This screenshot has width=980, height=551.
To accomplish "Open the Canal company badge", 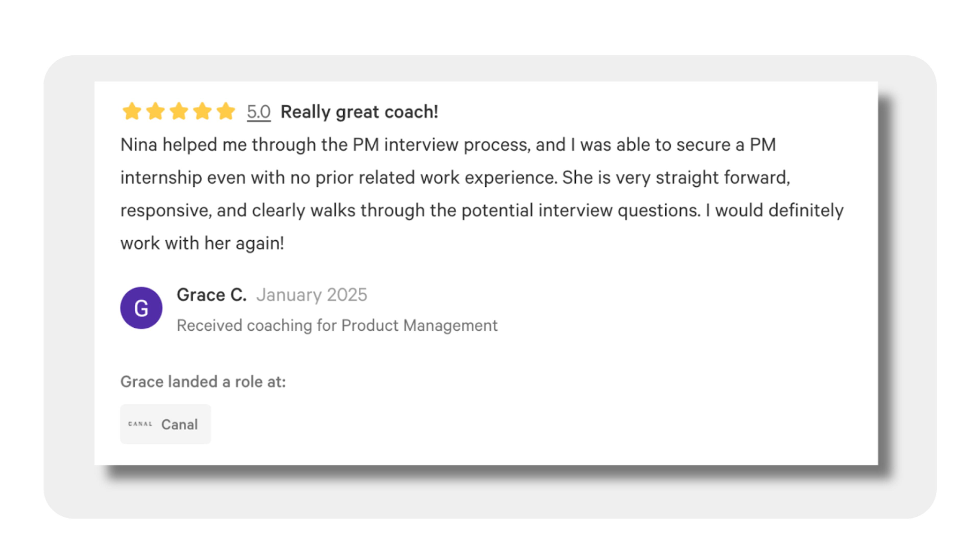I will tap(165, 424).
